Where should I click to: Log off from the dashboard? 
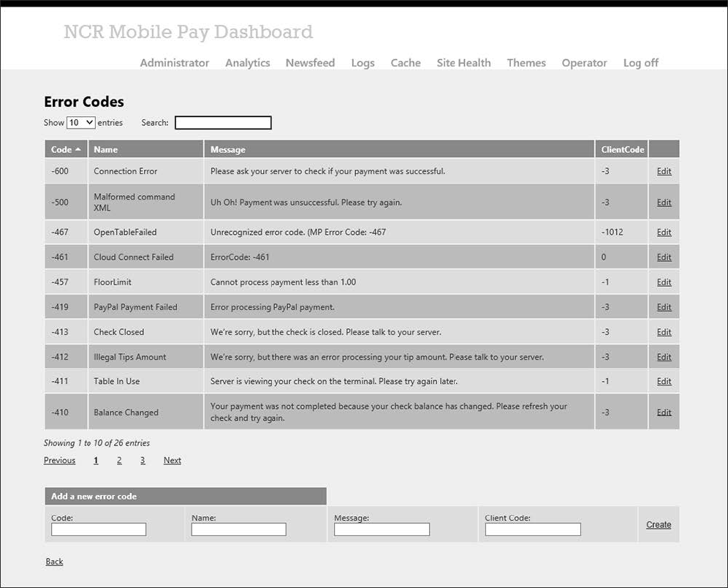(x=640, y=63)
